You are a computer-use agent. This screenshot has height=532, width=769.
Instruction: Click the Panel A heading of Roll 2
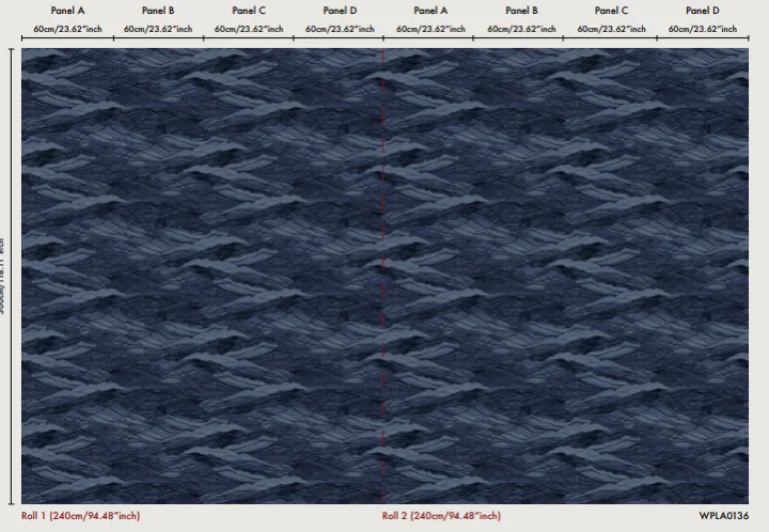coord(430,11)
